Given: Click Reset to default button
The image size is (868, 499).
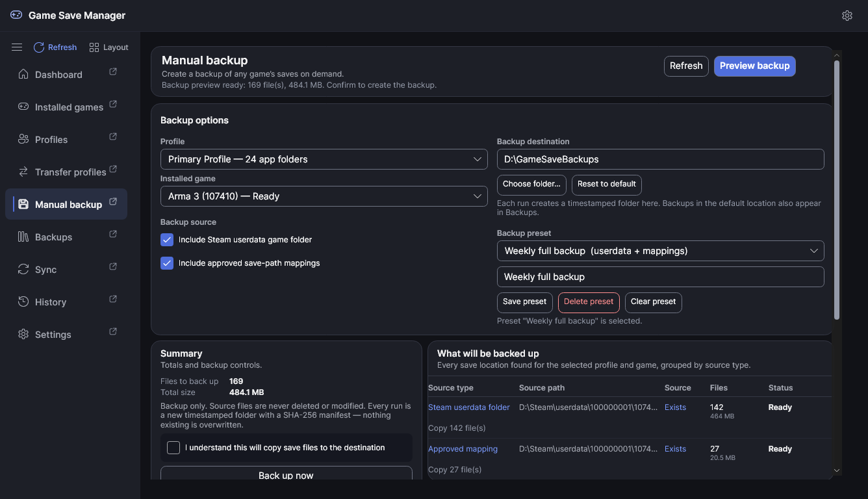Looking at the screenshot, I should coord(607,185).
